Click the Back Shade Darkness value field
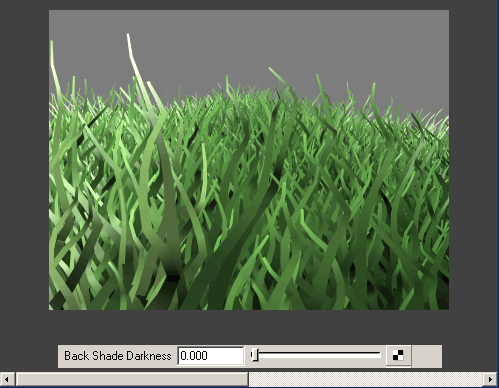The width and height of the screenshot is (499, 388). click(211, 356)
